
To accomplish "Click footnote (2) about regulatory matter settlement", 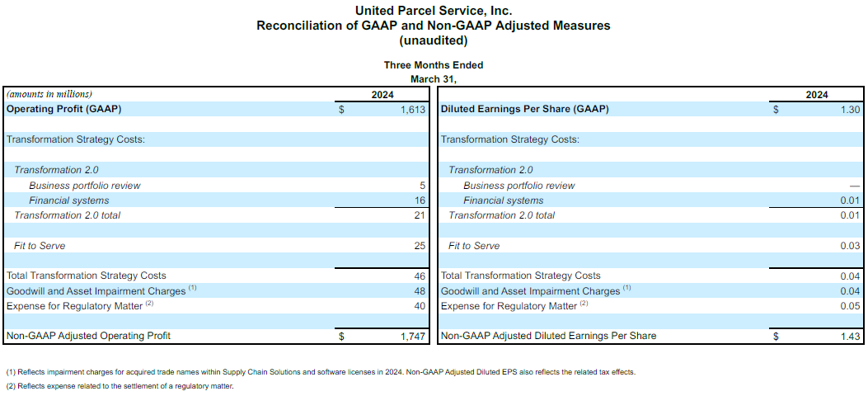I will pos(120,386).
